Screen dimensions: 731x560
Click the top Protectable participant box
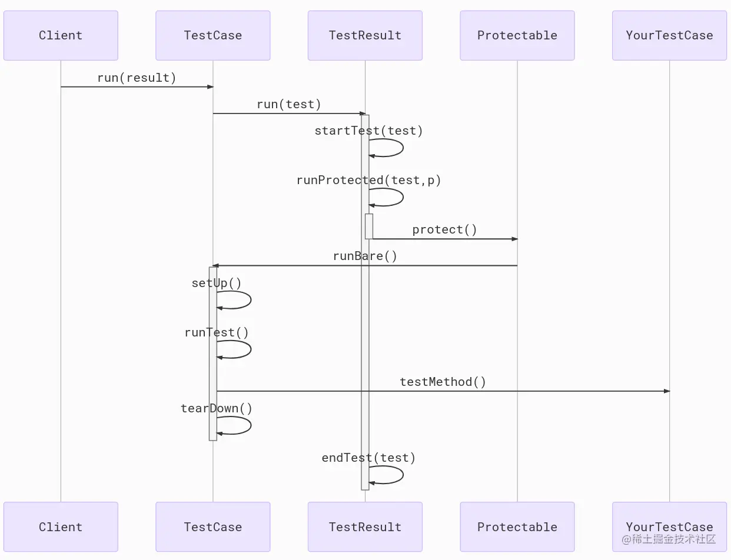click(517, 35)
